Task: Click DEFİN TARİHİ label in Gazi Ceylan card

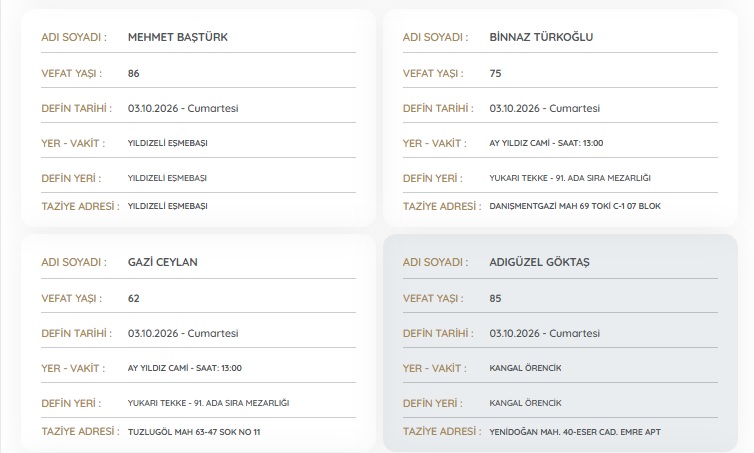Action: point(76,334)
